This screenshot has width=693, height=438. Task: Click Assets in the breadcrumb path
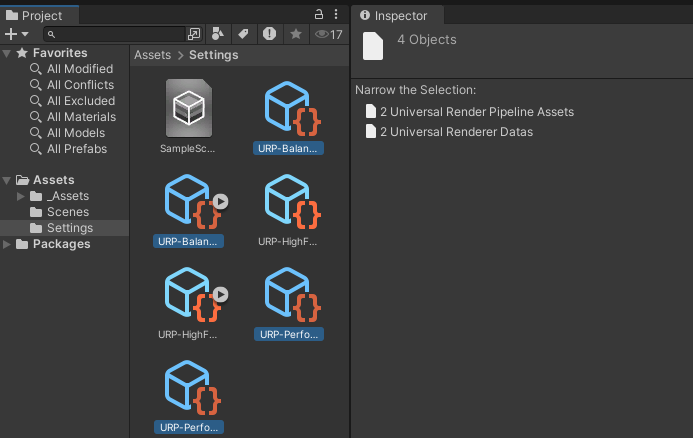click(x=152, y=55)
